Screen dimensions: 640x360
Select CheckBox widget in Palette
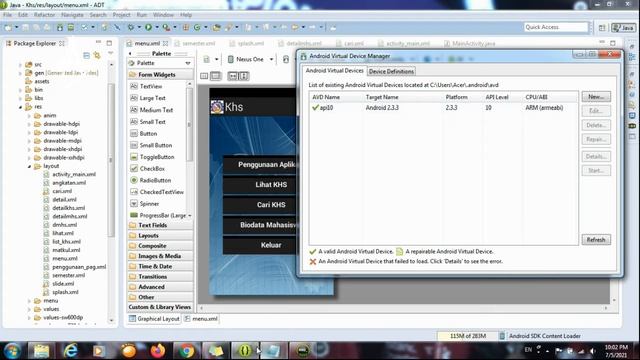[152, 169]
